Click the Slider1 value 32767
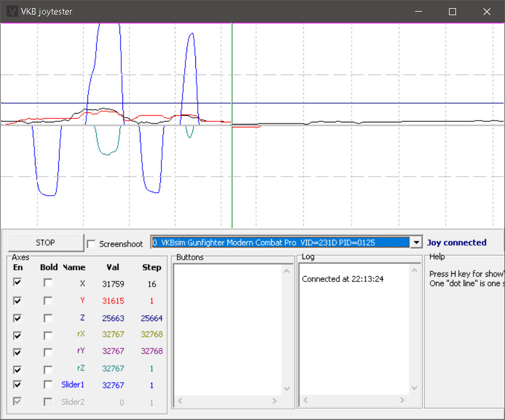Screen dimensions: 505x420 (x=113, y=385)
